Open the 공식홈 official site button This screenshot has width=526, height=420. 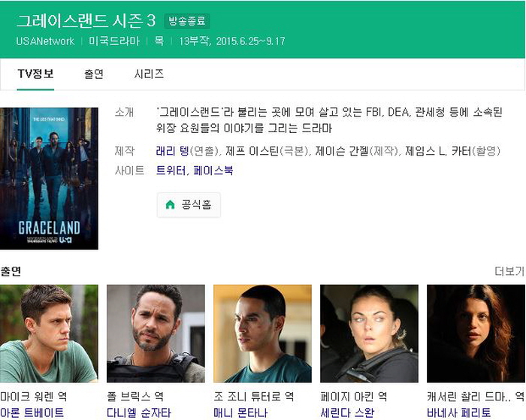coord(189,204)
